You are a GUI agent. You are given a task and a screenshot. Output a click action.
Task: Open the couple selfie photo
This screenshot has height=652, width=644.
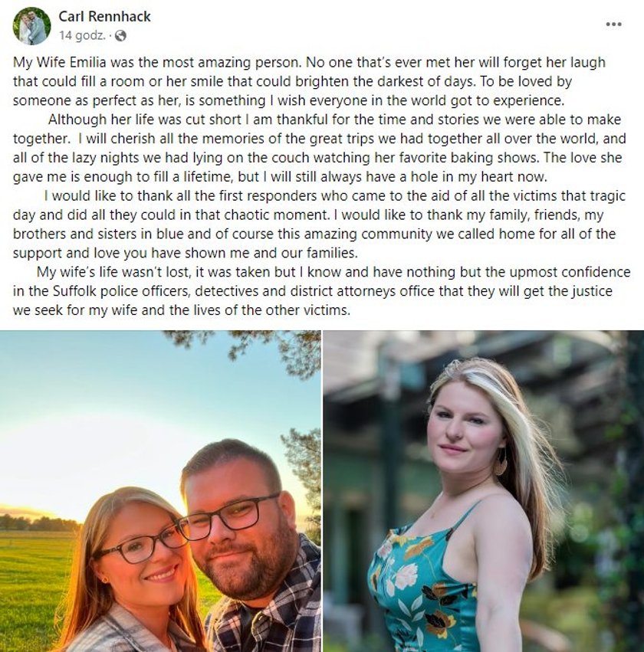pyautogui.click(x=160, y=491)
